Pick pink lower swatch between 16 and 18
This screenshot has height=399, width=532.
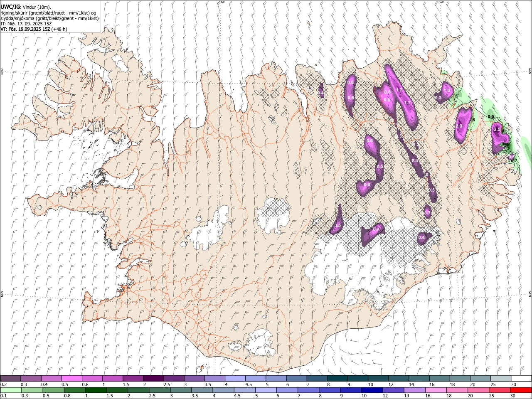click(x=436, y=390)
